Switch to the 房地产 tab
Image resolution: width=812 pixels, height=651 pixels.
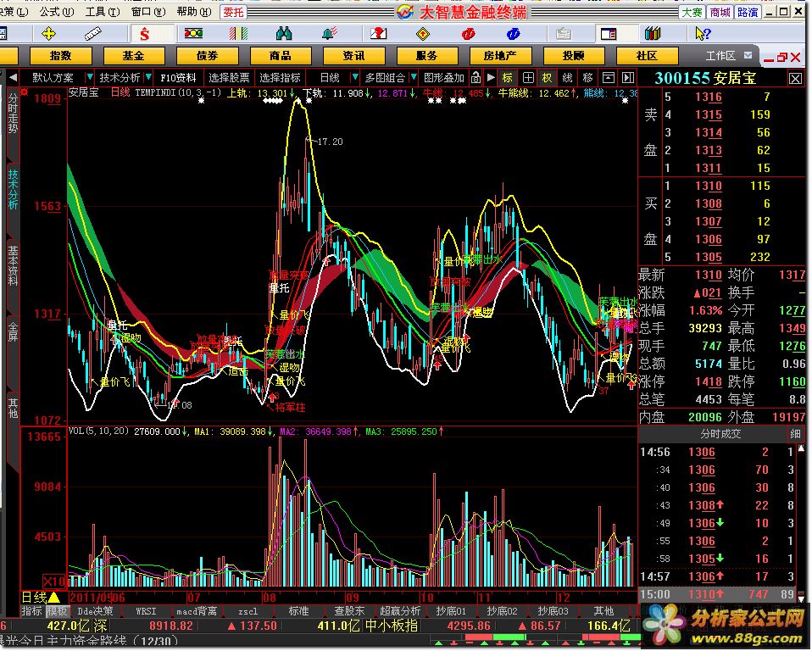[500, 55]
